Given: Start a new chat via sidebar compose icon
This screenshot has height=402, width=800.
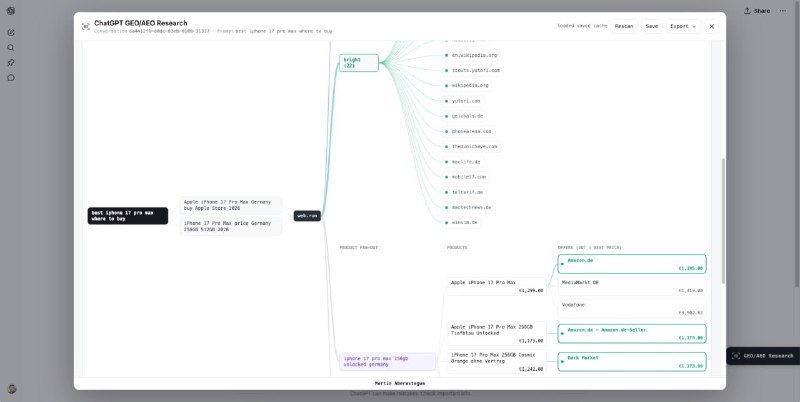Looking at the screenshot, I should [11, 33].
